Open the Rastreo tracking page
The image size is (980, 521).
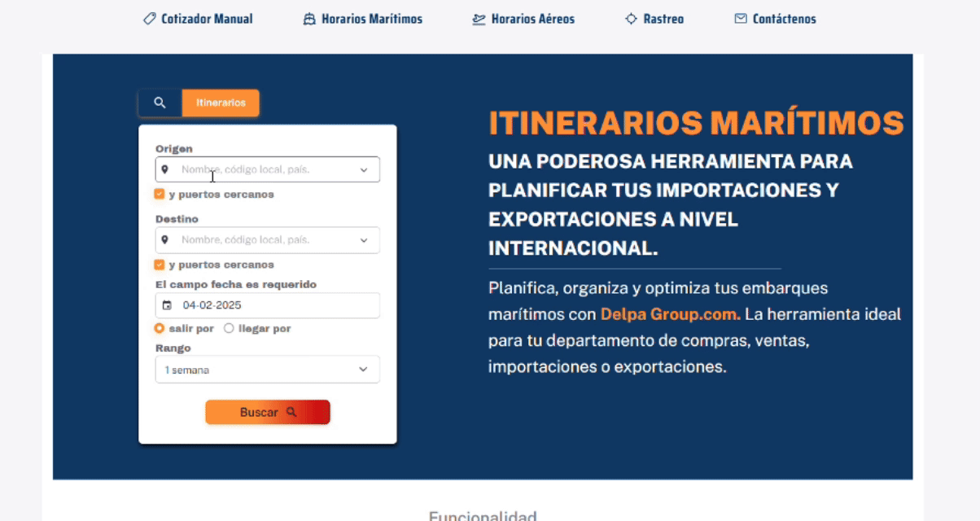click(x=654, y=19)
